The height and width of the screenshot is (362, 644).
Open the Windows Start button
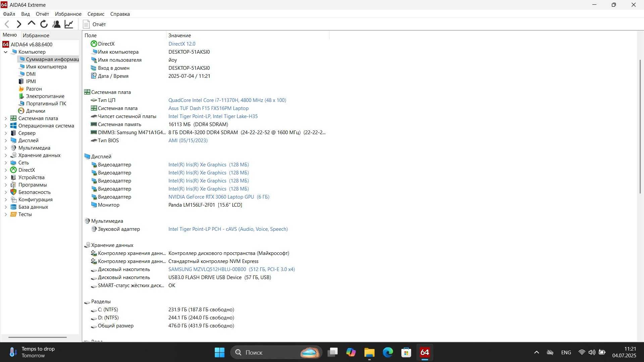[x=219, y=352]
